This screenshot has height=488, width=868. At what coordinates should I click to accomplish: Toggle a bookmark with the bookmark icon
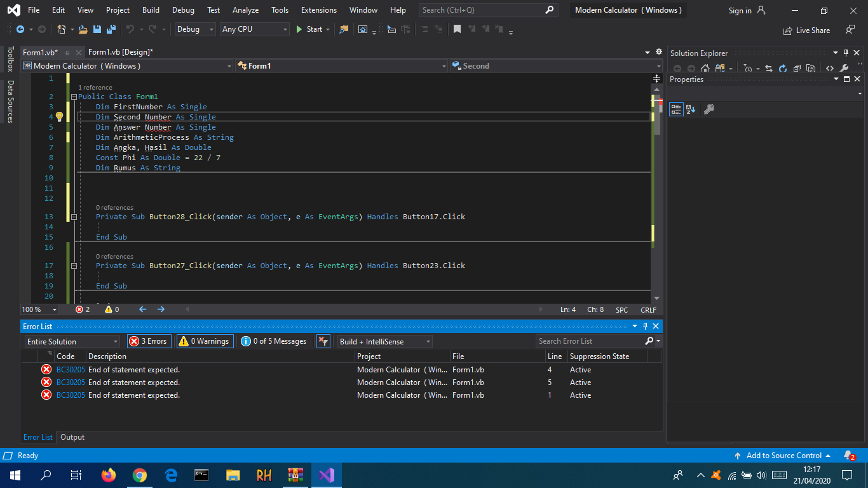pos(457,29)
